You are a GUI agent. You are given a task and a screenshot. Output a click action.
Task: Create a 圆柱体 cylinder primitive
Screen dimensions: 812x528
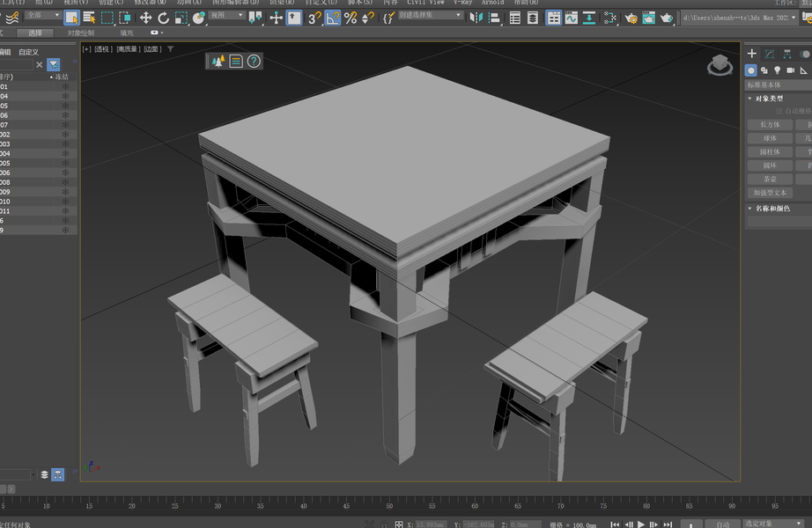tap(770, 151)
